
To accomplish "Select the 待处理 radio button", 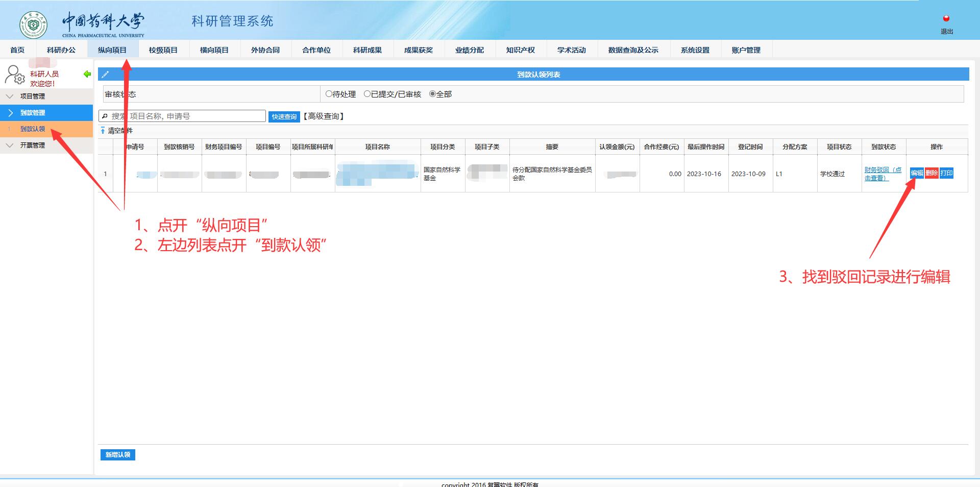I will (x=329, y=94).
